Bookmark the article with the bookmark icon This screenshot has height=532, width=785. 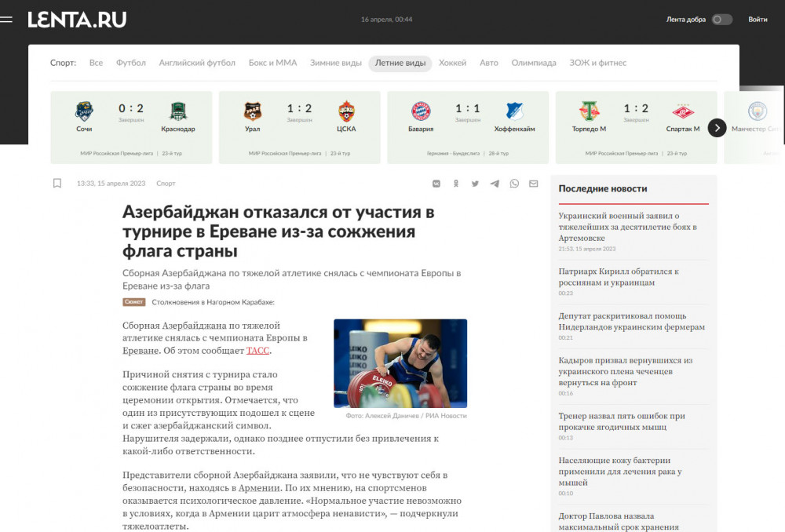click(57, 183)
